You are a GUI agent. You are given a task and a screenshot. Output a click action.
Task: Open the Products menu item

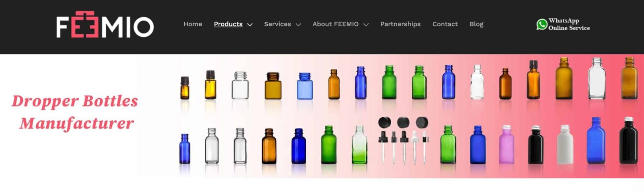(x=228, y=24)
